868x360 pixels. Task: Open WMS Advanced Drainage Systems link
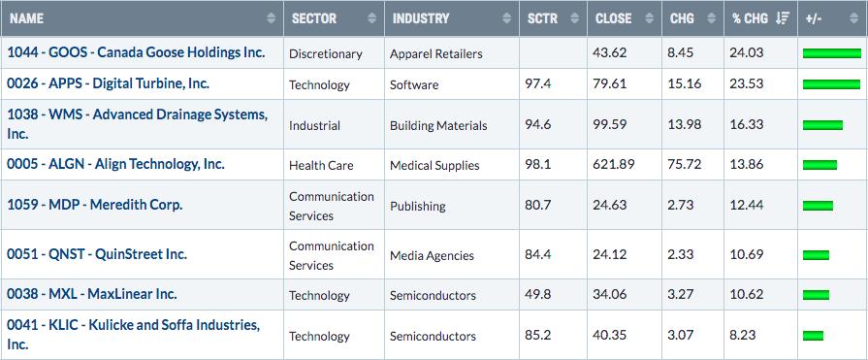138,124
